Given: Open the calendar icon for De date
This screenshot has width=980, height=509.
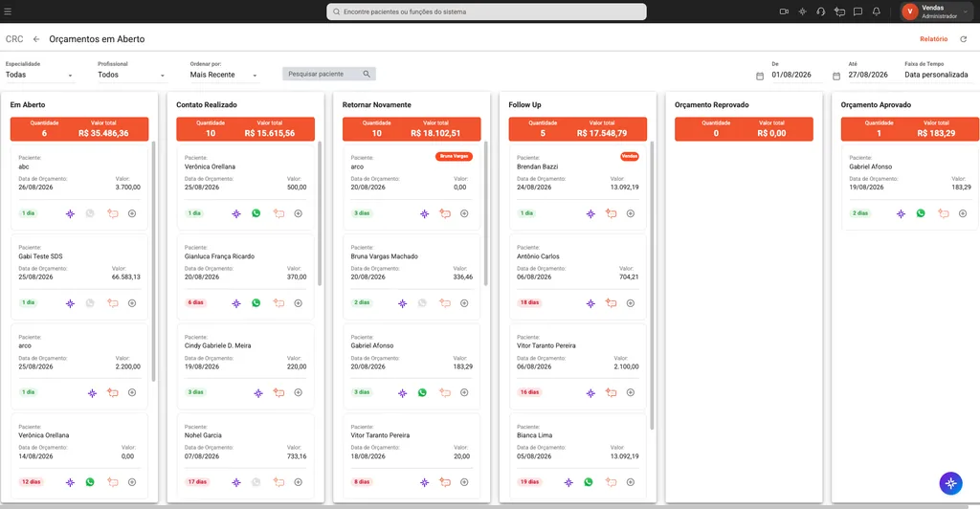Looking at the screenshot, I should click(x=759, y=76).
